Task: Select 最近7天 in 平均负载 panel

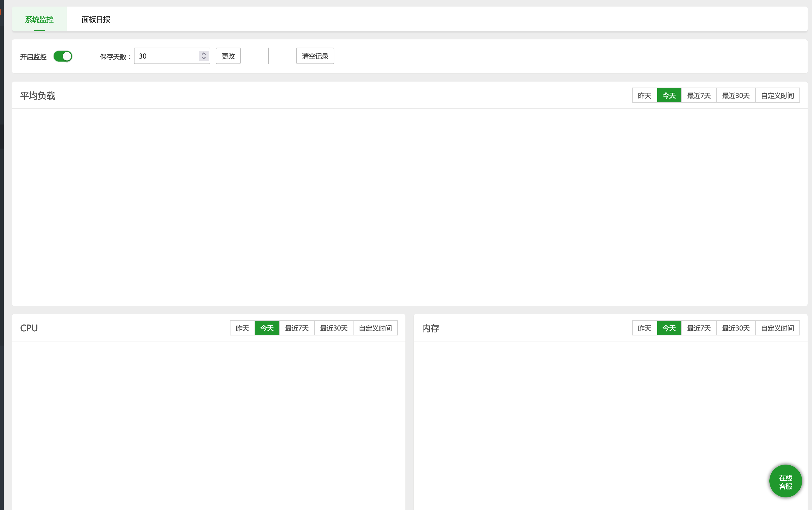Action: click(699, 95)
